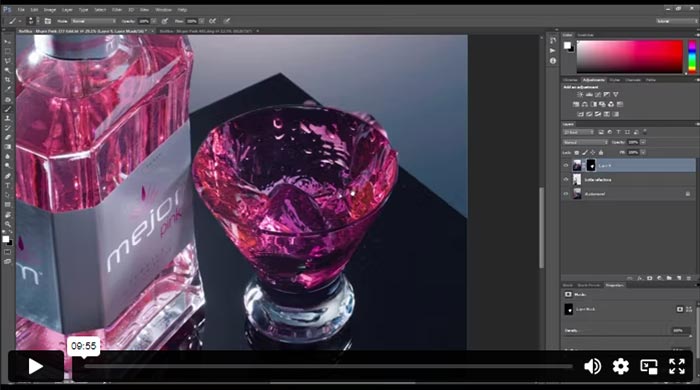Viewport: 700px width, 390px height.
Task: Open the workspace switcher dropdown
Action: (676, 21)
